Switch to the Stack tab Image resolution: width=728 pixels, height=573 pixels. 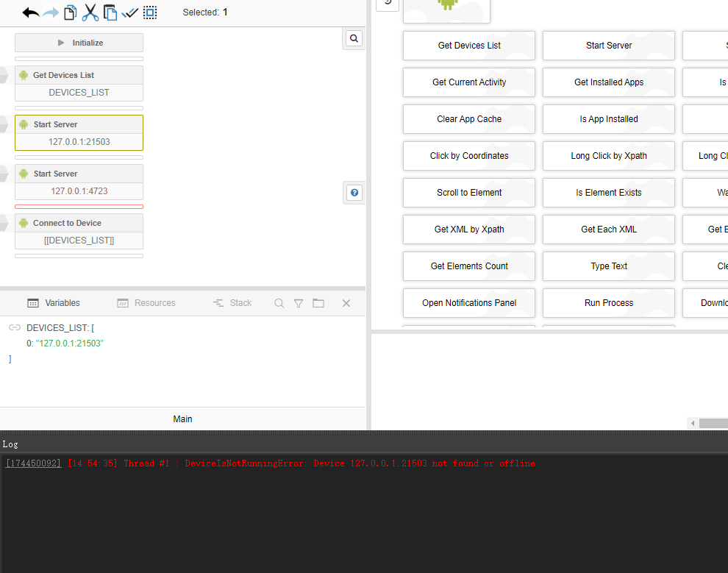(232, 303)
